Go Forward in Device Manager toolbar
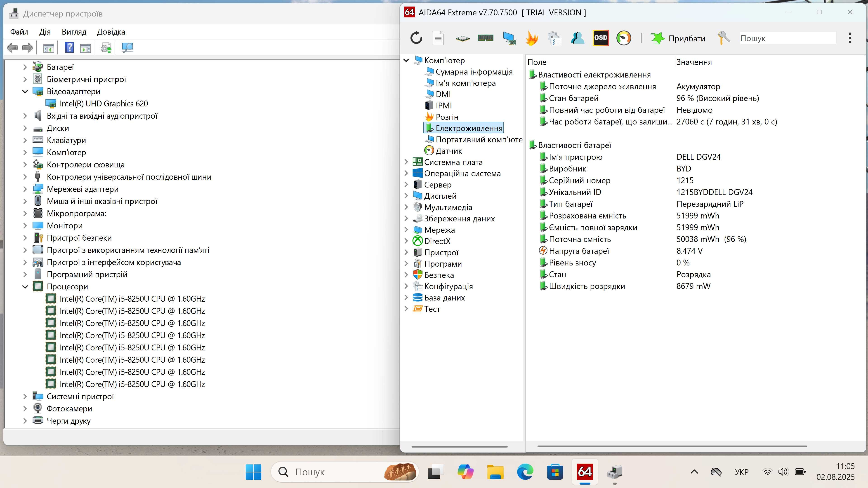 28,48
